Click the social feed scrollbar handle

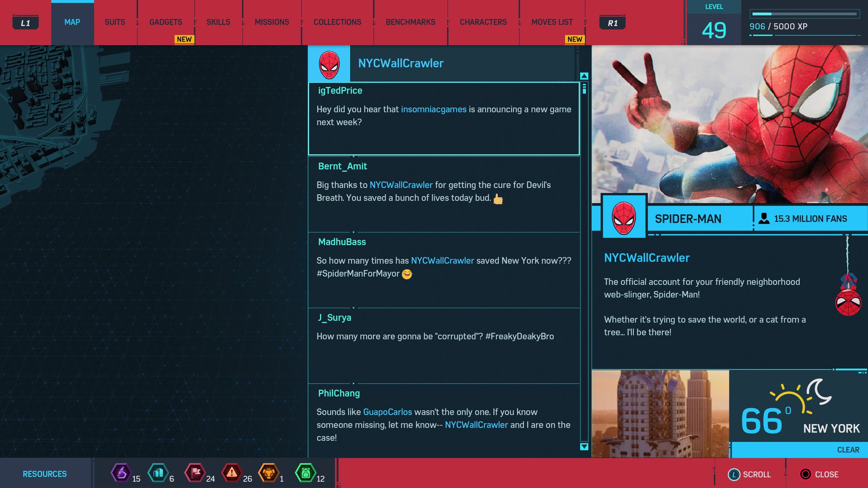point(584,89)
